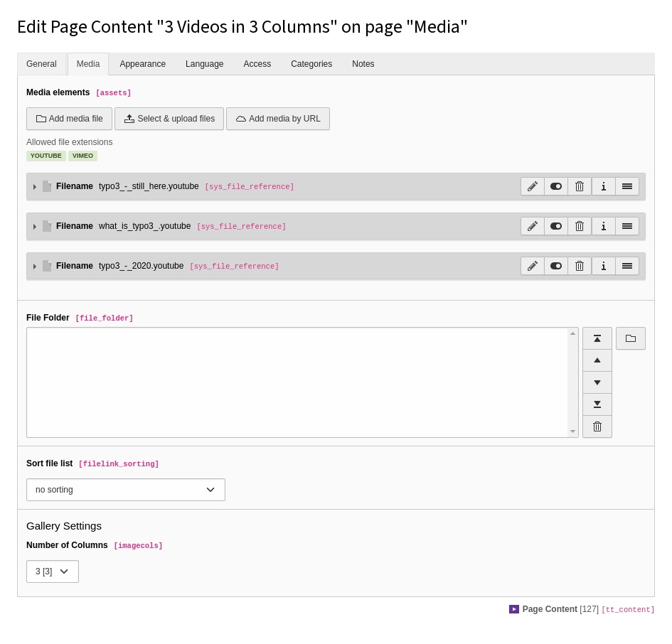Browse for folder beside File Folder field
672x644 pixels.
pyautogui.click(x=631, y=338)
